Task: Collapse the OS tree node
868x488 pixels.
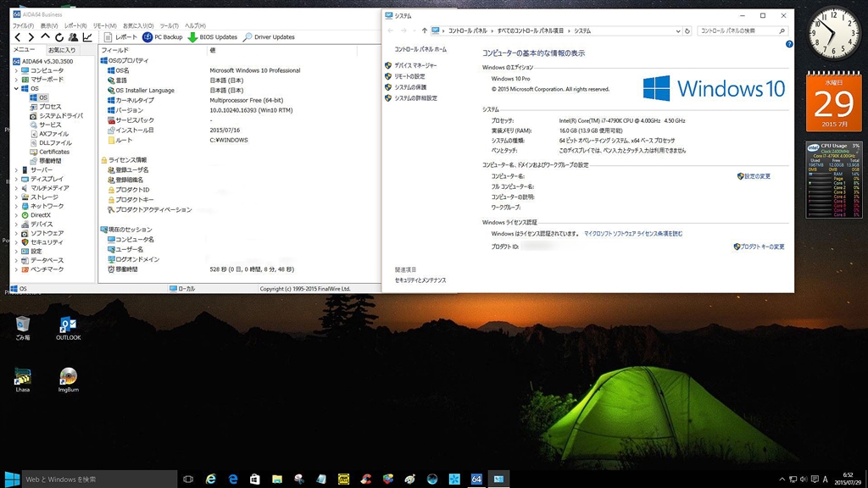Action: (x=16, y=88)
